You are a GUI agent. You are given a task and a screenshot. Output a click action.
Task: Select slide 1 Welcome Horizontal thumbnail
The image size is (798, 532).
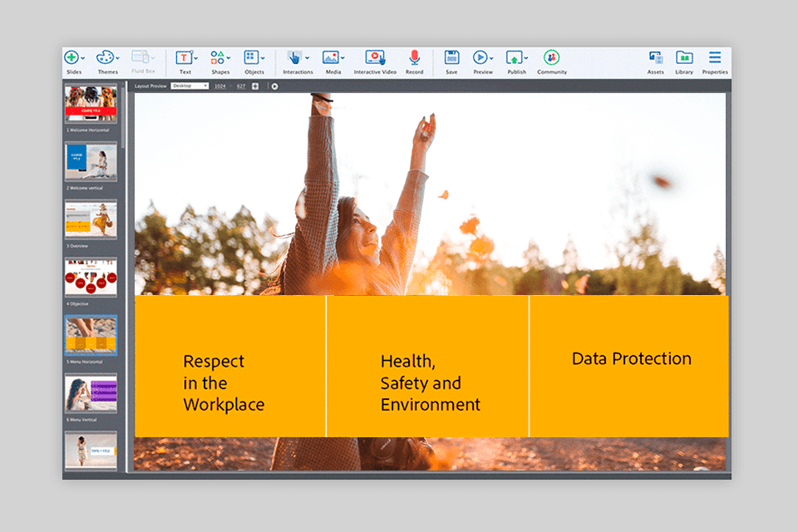(x=91, y=103)
